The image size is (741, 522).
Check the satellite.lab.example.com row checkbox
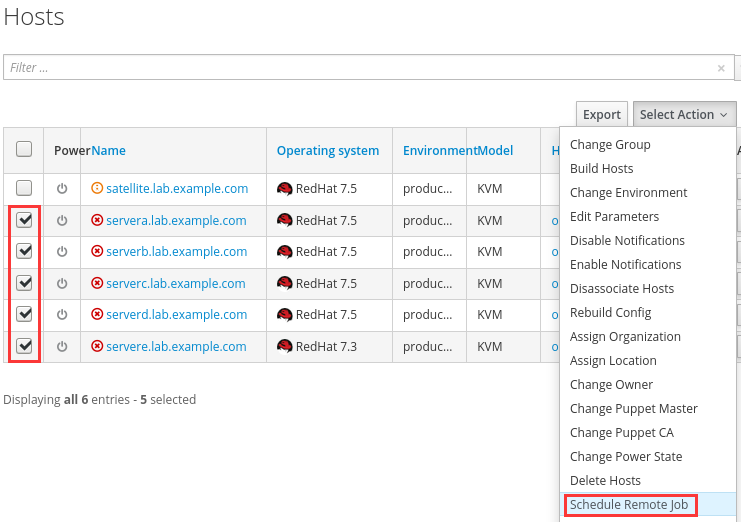[x=24, y=188]
